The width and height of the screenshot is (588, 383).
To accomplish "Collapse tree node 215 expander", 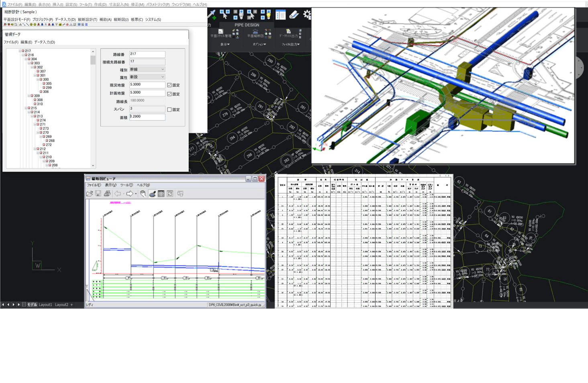I will pos(26,108).
